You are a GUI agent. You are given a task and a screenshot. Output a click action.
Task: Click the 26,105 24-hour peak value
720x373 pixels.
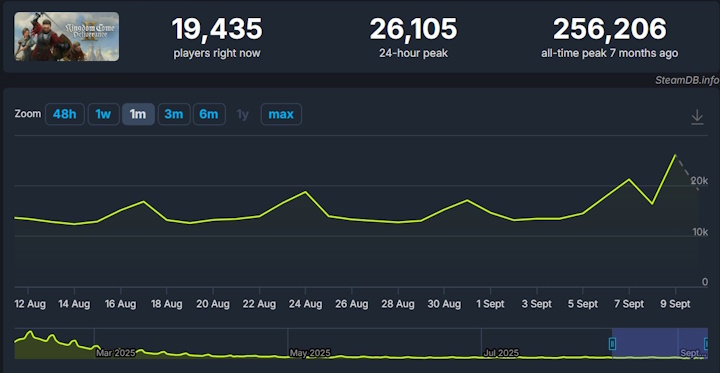point(413,28)
